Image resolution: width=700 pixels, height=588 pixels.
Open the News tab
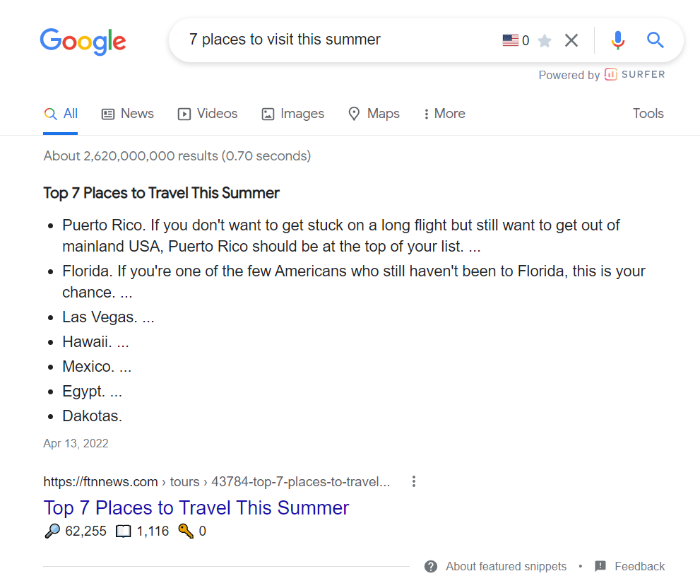pos(128,114)
